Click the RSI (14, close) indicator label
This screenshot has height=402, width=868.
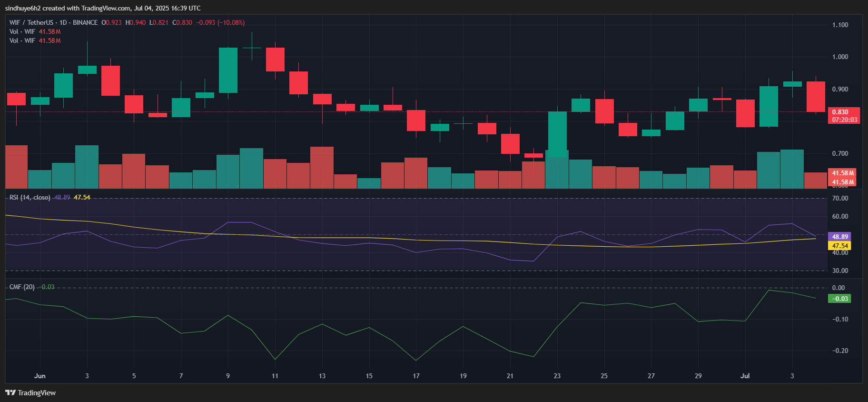tap(30, 197)
